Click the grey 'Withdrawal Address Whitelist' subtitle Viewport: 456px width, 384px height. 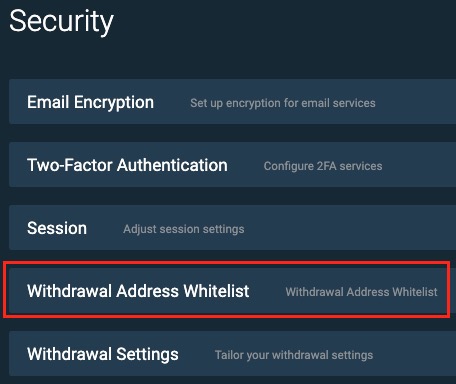coord(361,292)
